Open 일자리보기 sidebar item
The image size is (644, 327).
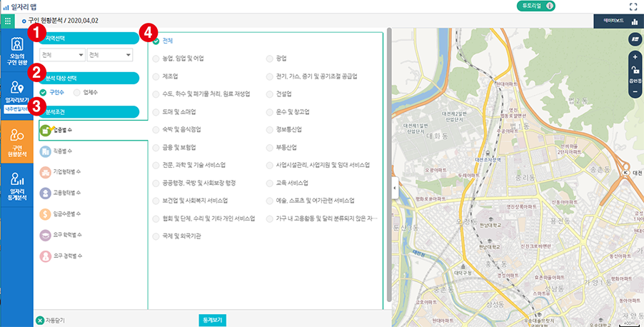click(x=17, y=93)
